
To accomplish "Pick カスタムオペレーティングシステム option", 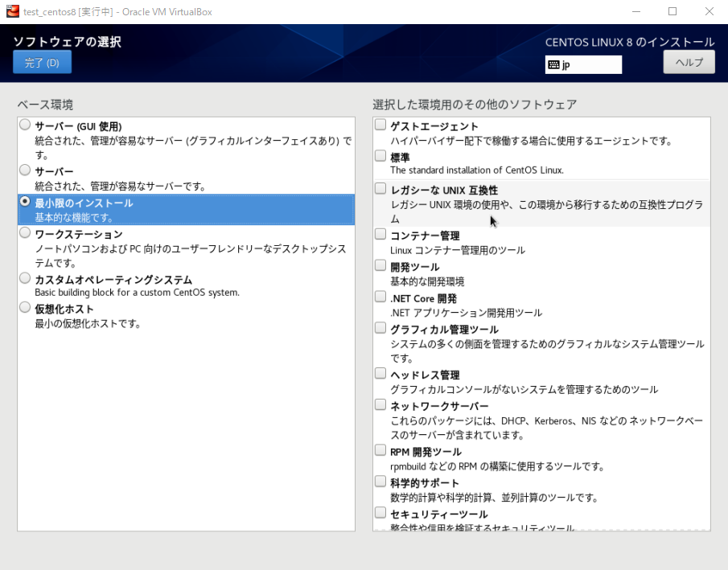I will [x=25, y=277].
